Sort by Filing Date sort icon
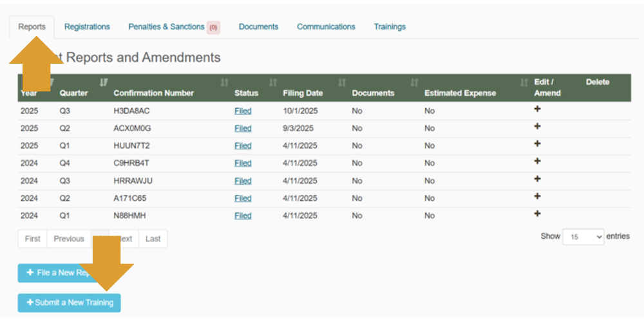 click(x=342, y=82)
